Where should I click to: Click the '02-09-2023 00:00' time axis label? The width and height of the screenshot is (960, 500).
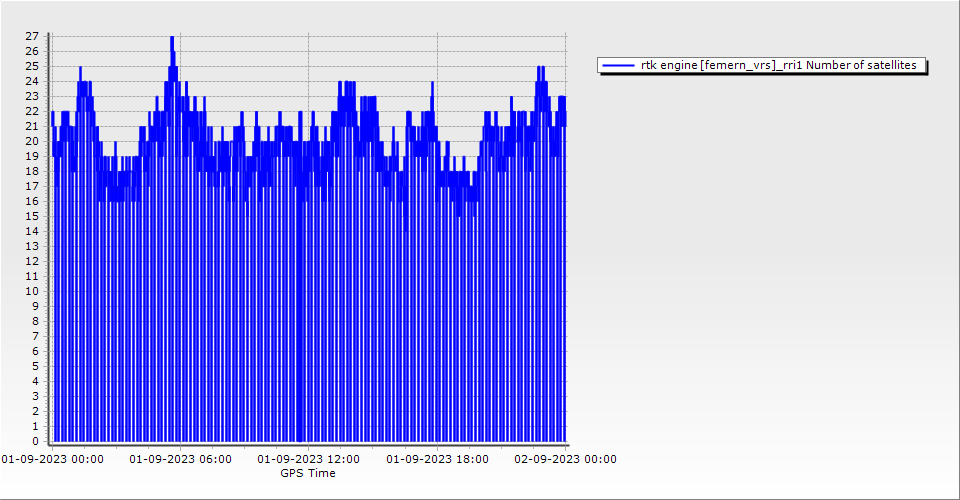[566, 460]
